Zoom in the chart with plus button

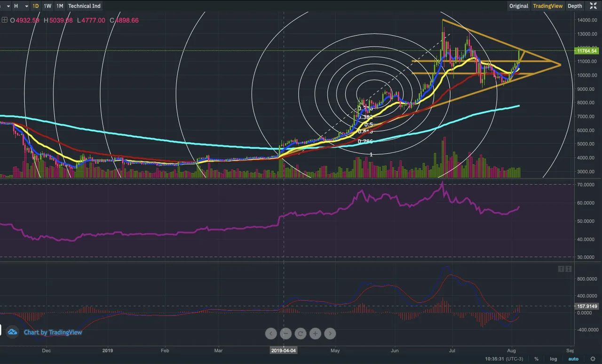(x=315, y=334)
